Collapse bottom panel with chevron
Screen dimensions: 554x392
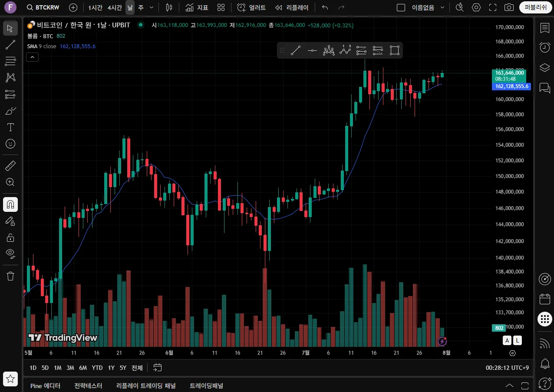click(x=510, y=385)
